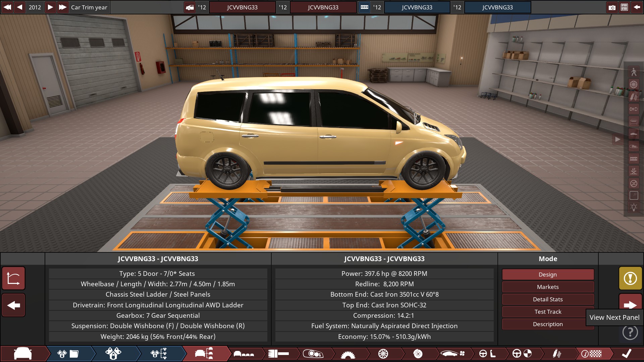Toggle the lightbulb lighting icon
The width and height of the screenshot is (644, 362).
(x=634, y=207)
